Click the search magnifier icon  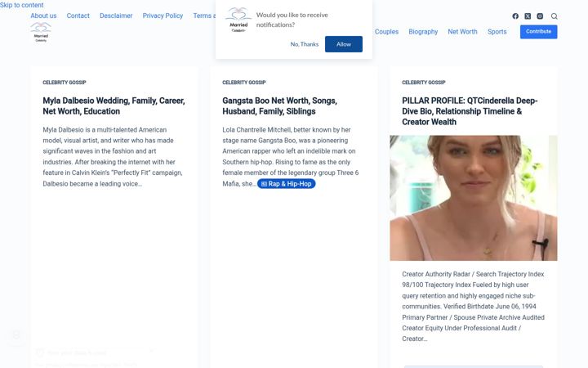[555, 16]
